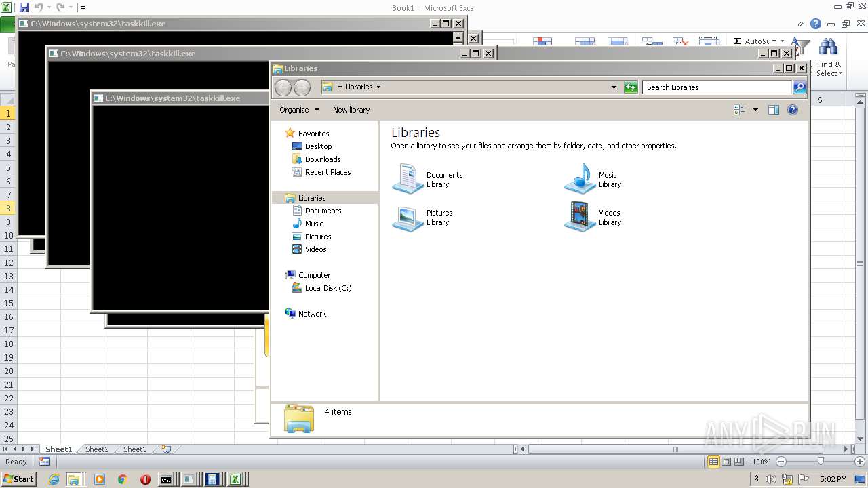
Task: Click Excel horizontal scrollbar thumb
Action: click(675, 449)
